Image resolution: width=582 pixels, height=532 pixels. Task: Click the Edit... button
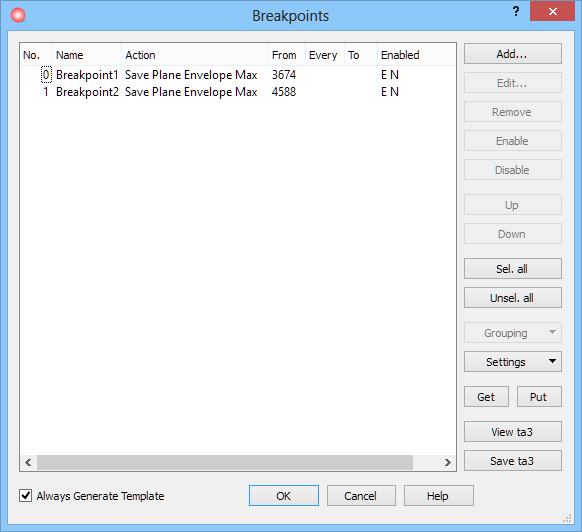click(x=513, y=83)
